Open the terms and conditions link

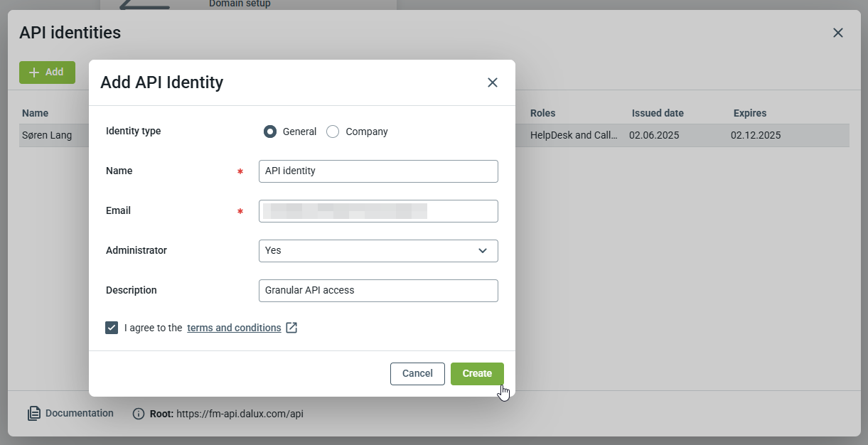[234, 328]
